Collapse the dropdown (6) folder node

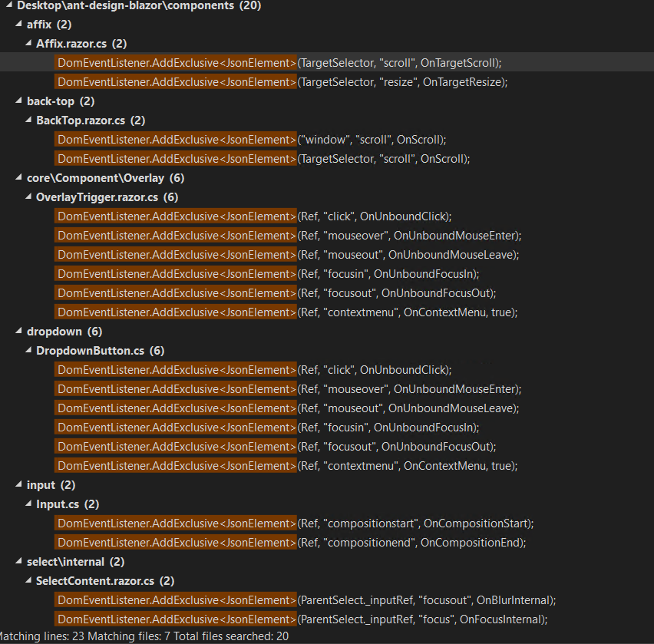18,331
